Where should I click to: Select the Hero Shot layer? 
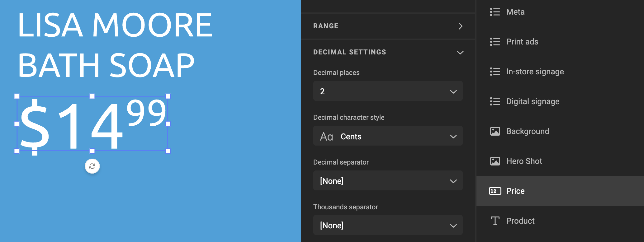coord(560,161)
